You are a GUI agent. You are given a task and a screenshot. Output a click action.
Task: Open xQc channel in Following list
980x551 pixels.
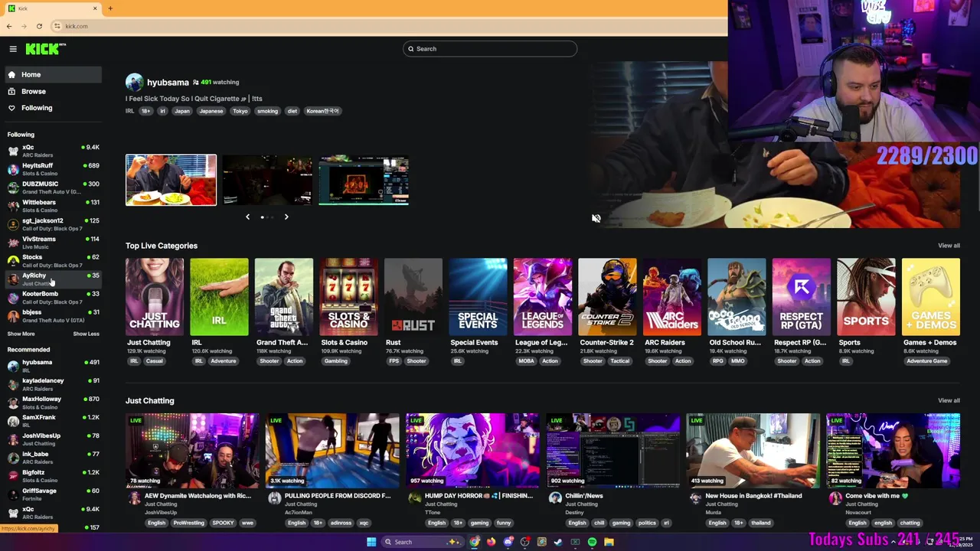click(x=52, y=151)
